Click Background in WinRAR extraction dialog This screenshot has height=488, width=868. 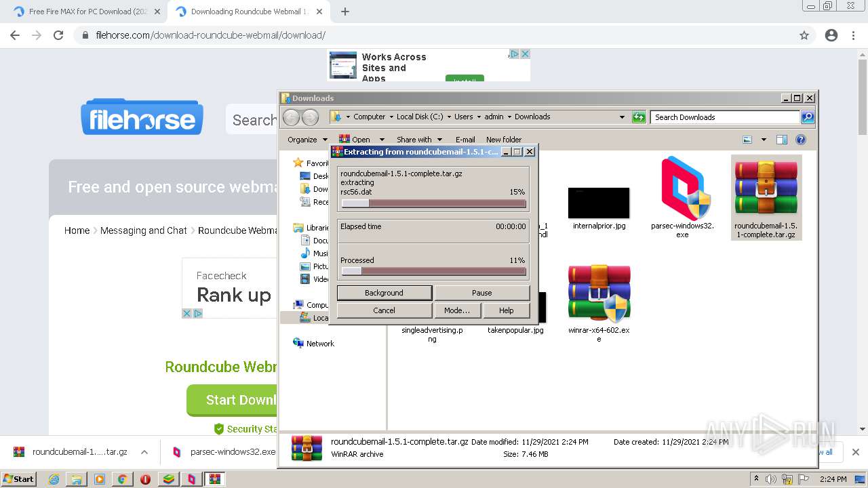[384, 293]
